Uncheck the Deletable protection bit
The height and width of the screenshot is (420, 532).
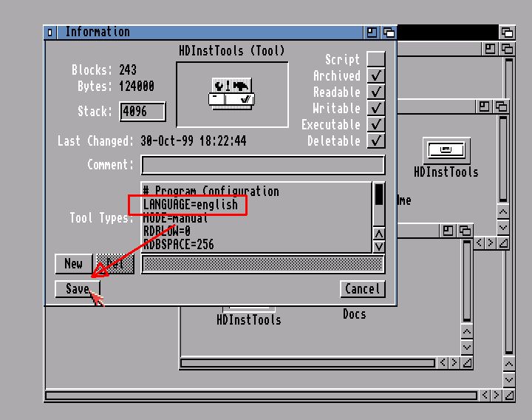(x=376, y=140)
